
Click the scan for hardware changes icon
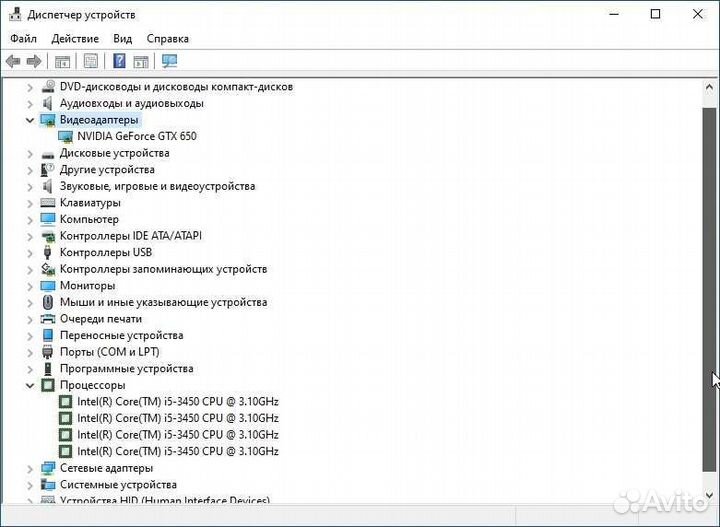[x=169, y=61]
